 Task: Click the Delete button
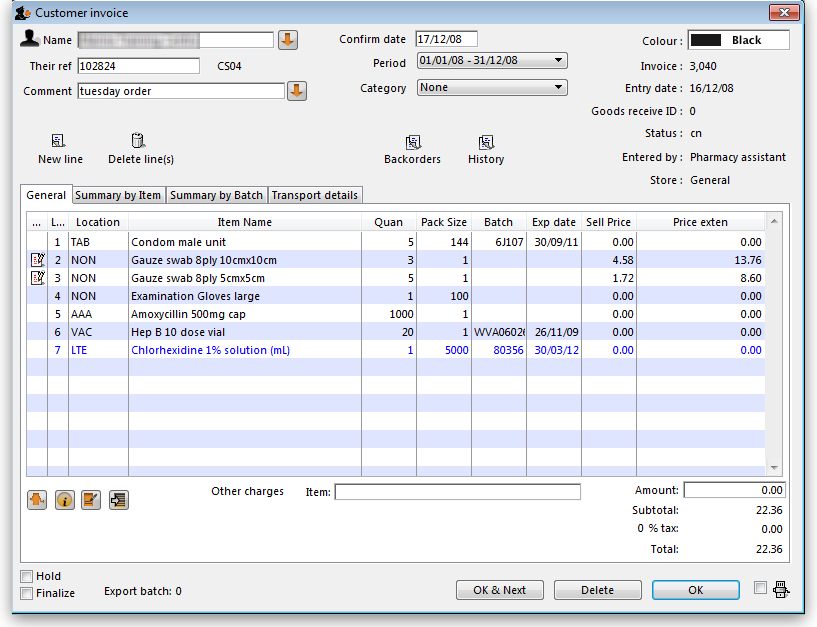(x=597, y=590)
